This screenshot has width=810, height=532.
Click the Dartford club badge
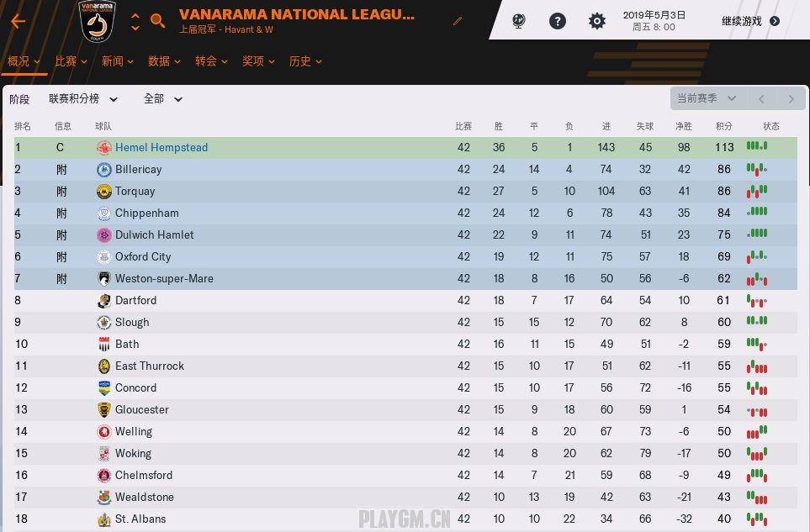pyautogui.click(x=103, y=301)
